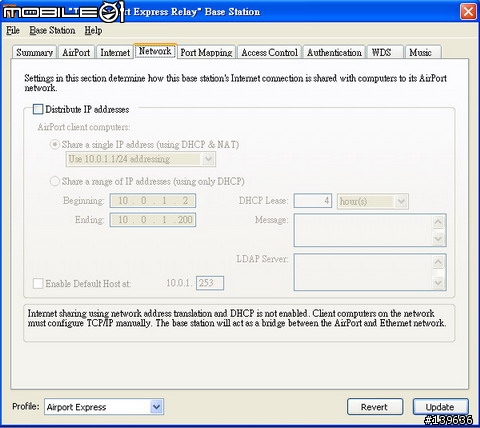Click Message box scroll up arrow
480x428 pixels.
pos(438,222)
